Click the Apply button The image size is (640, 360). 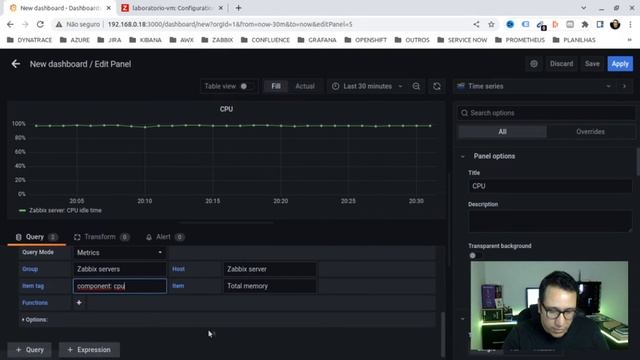(x=620, y=64)
